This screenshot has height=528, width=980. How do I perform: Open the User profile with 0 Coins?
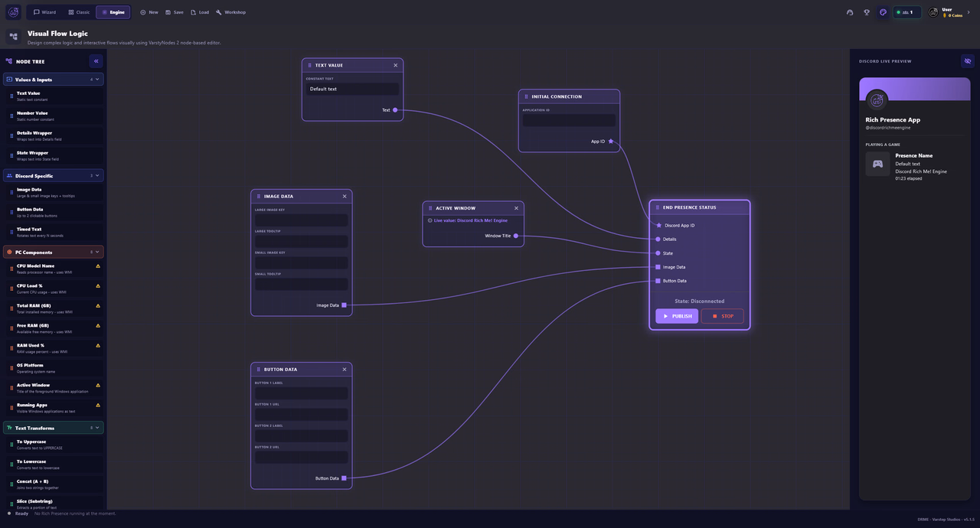pyautogui.click(x=948, y=12)
